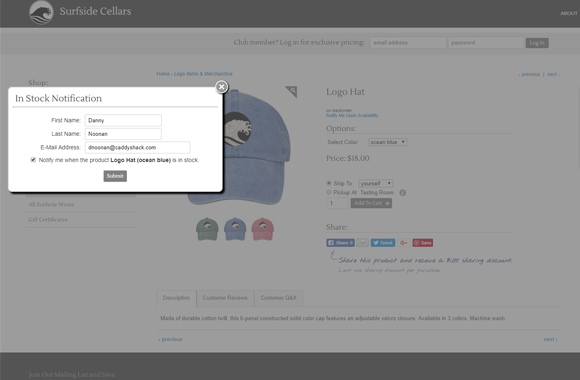Switch to the Description tab
The height and width of the screenshot is (380, 580).
click(x=176, y=298)
